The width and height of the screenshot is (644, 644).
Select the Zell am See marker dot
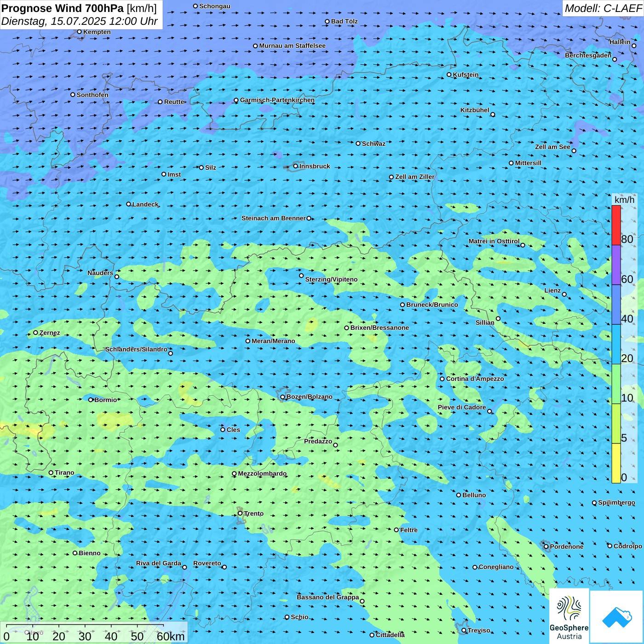point(574,150)
